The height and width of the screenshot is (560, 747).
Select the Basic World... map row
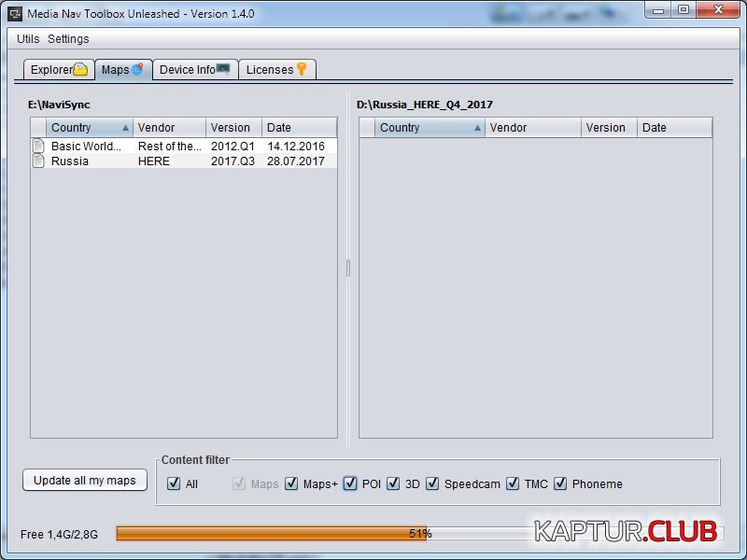pyautogui.click(x=184, y=146)
